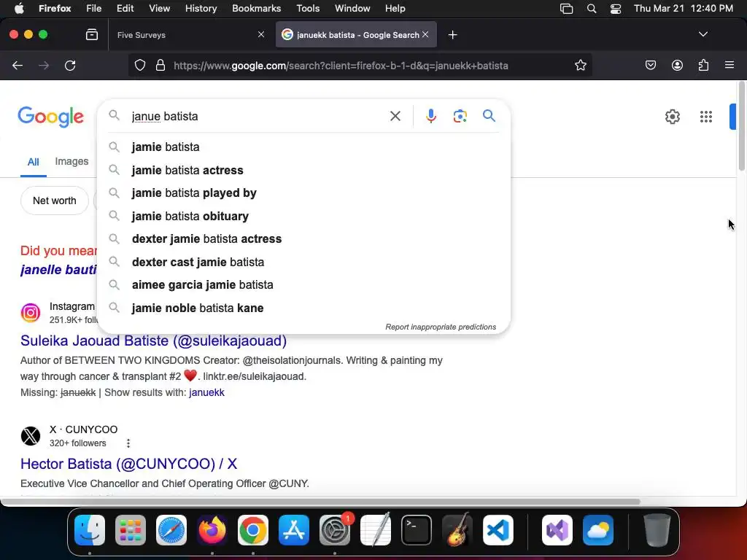The height and width of the screenshot is (560, 747).
Task: Open Terminal from the dock
Action: tap(417, 530)
